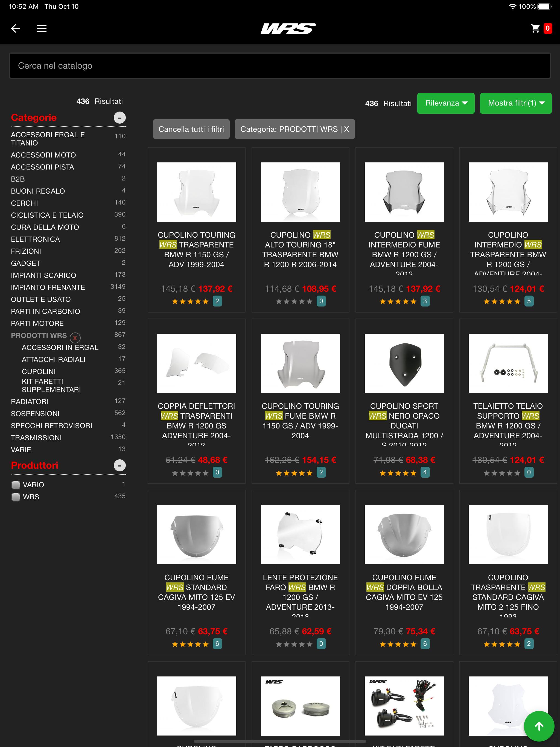Open Cupolino Fume WRS Standard Cagiva title
Viewport: 560px width, 747px height.
(197, 592)
